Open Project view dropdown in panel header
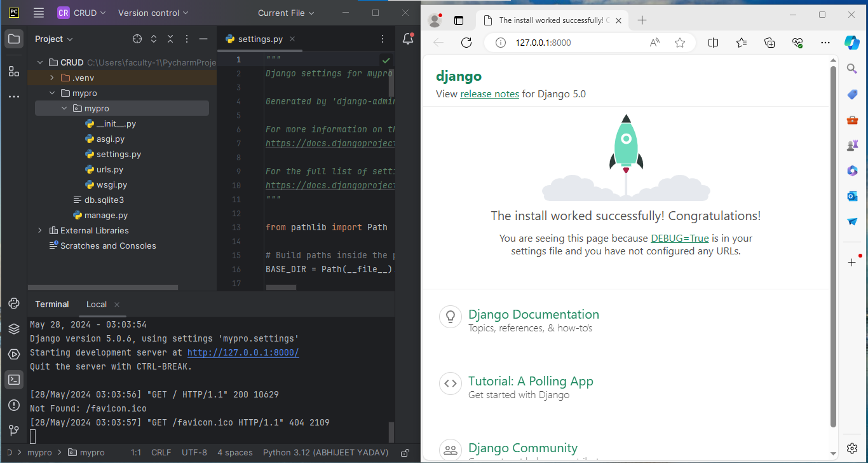868x463 pixels. tap(54, 39)
